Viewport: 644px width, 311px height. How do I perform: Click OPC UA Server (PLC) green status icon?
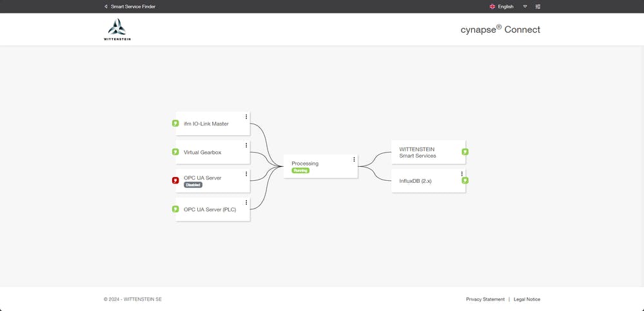(175, 209)
